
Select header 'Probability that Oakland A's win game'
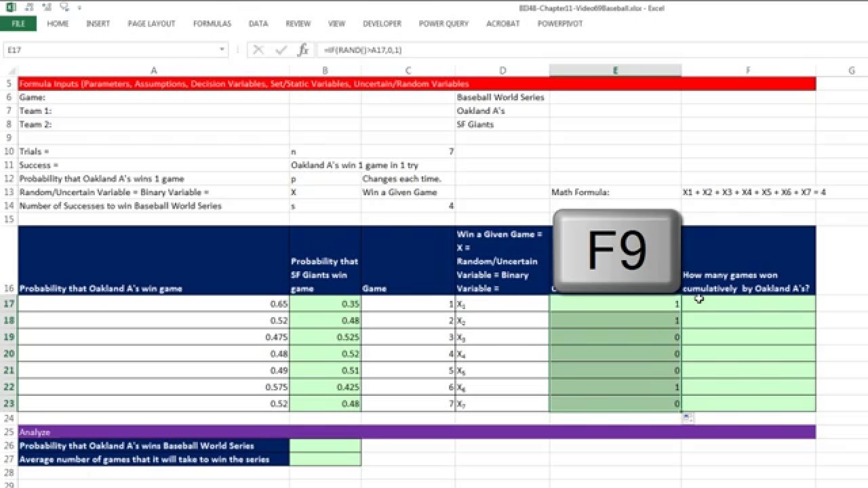[154, 261]
